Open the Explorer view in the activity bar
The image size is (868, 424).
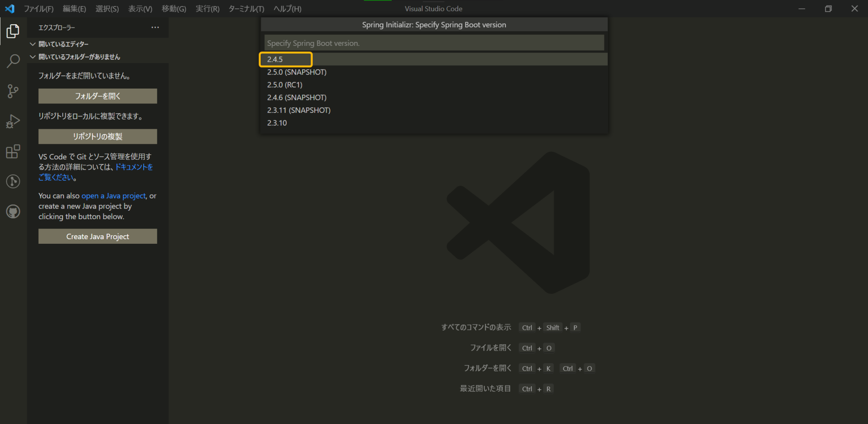click(x=13, y=31)
